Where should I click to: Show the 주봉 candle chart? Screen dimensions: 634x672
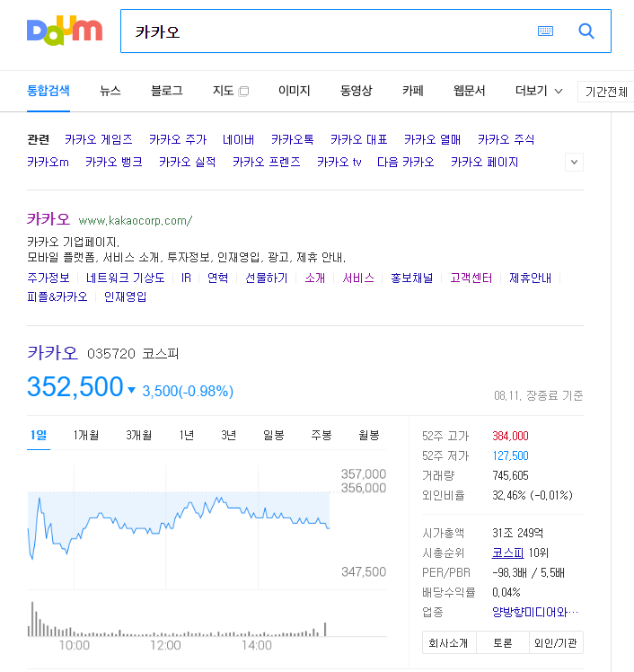[321, 436]
